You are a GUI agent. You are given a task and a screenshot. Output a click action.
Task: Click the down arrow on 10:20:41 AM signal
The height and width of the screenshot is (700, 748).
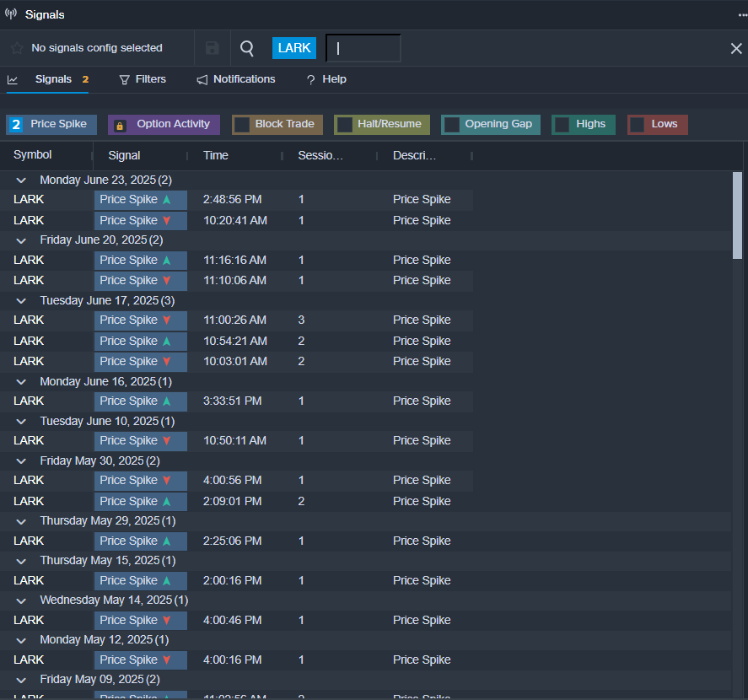[166, 220]
